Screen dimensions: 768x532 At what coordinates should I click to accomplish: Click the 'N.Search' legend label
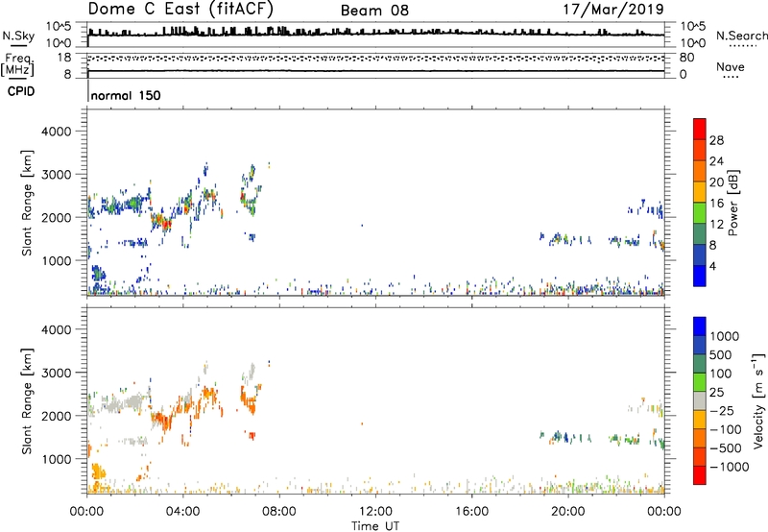[741, 36]
